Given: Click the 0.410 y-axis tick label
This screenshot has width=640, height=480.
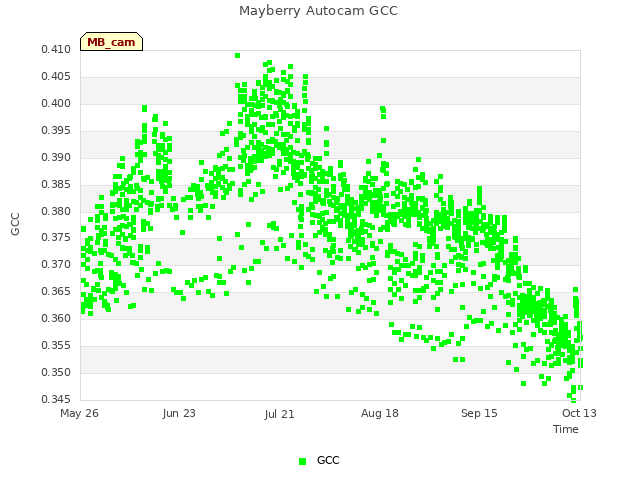Looking at the screenshot, I should (56, 49).
